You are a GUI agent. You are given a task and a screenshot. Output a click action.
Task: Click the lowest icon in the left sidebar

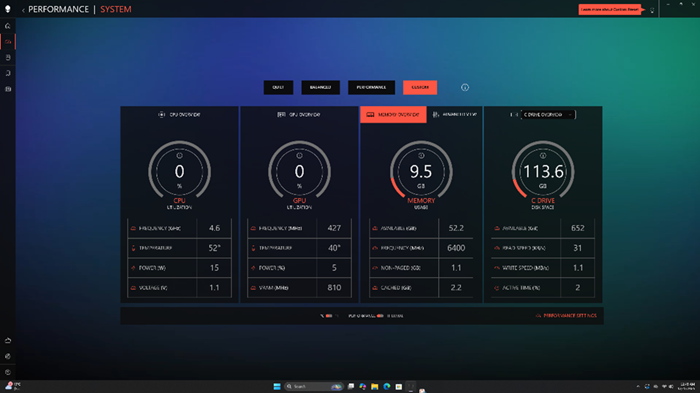[8, 372]
